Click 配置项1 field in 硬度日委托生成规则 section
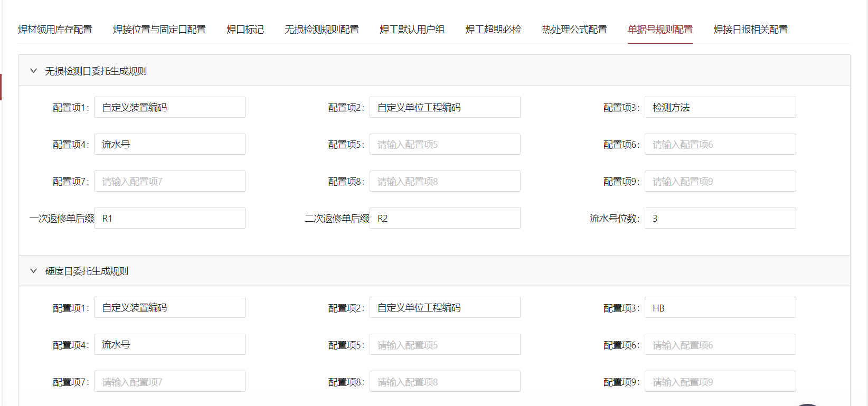 (x=169, y=307)
